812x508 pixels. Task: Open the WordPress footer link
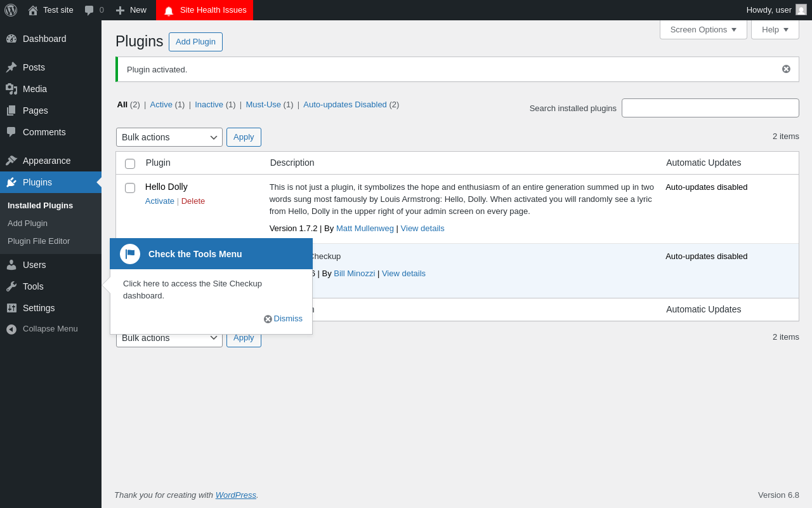pos(236,495)
